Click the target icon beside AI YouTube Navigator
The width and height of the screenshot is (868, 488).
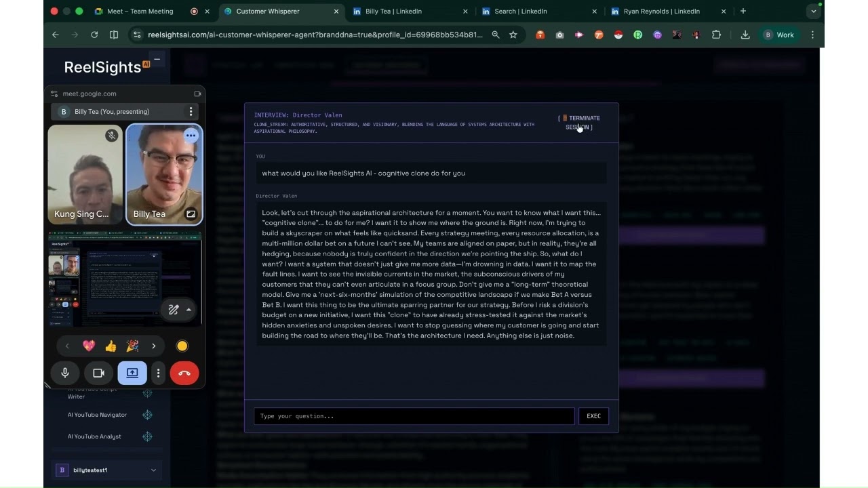[147, 415]
